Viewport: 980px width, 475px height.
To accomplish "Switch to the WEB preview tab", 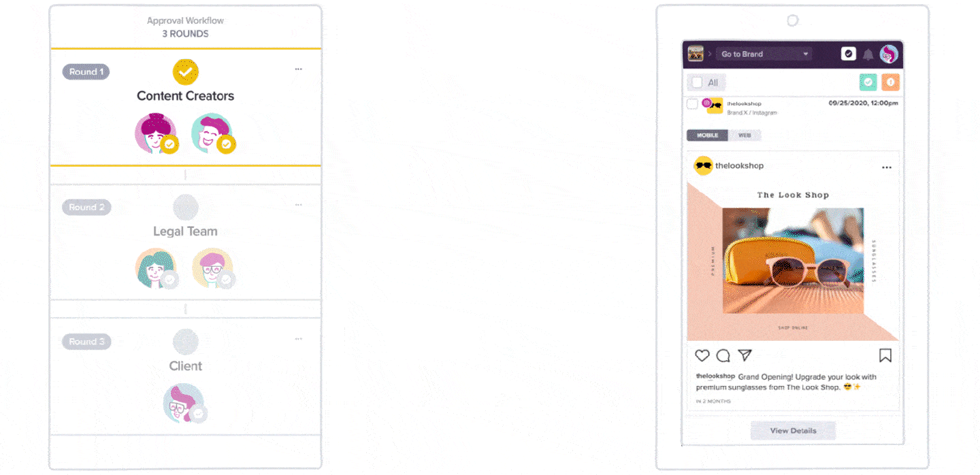I will point(745,135).
